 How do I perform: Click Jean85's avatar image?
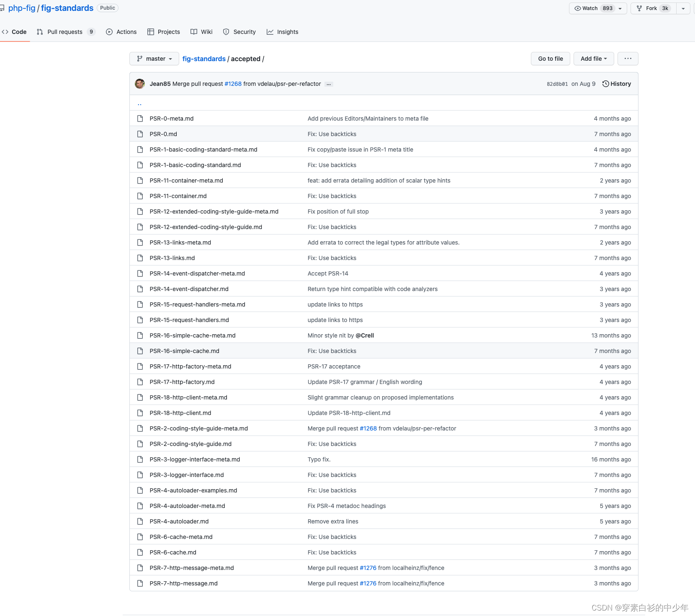140,84
